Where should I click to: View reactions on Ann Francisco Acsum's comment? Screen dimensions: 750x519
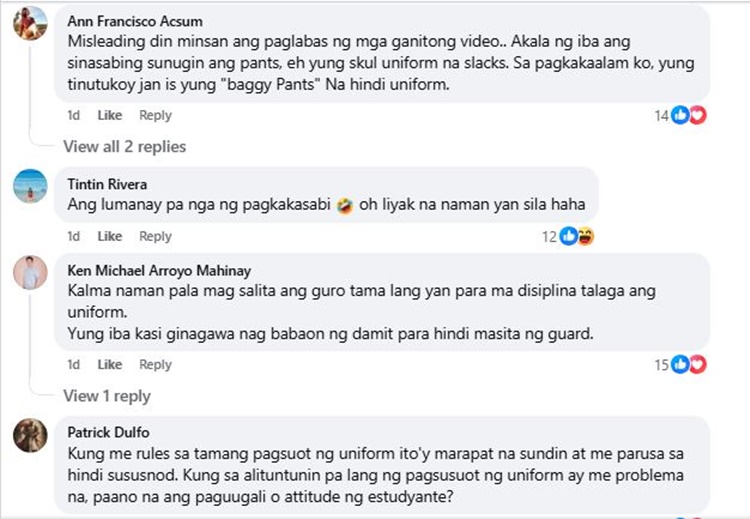tap(689, 115)
